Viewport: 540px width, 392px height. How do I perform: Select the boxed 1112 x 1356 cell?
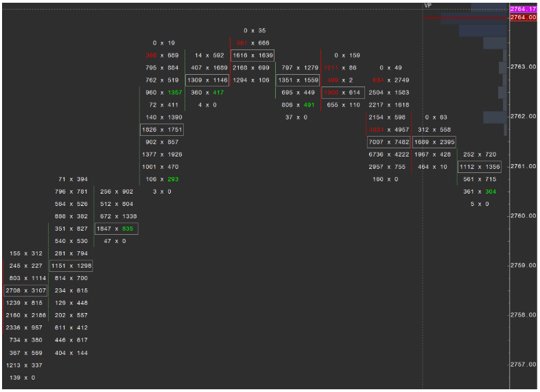(480, 167)
